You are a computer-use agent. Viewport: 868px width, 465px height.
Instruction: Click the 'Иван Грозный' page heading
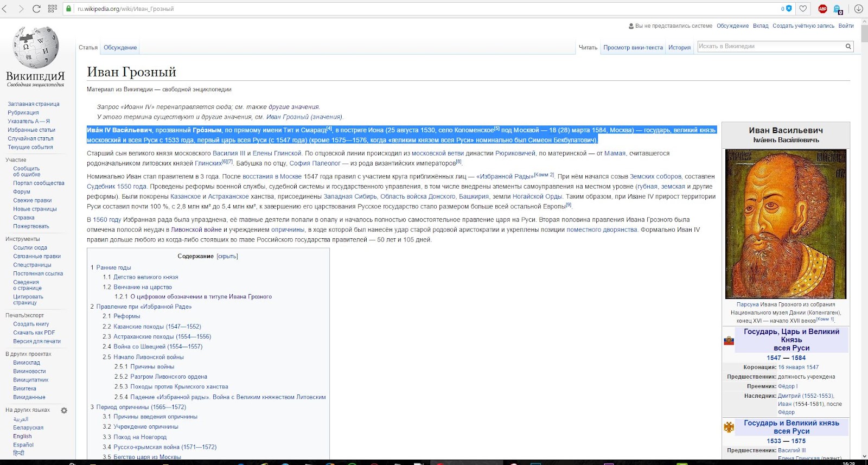(x=132, y=72)
